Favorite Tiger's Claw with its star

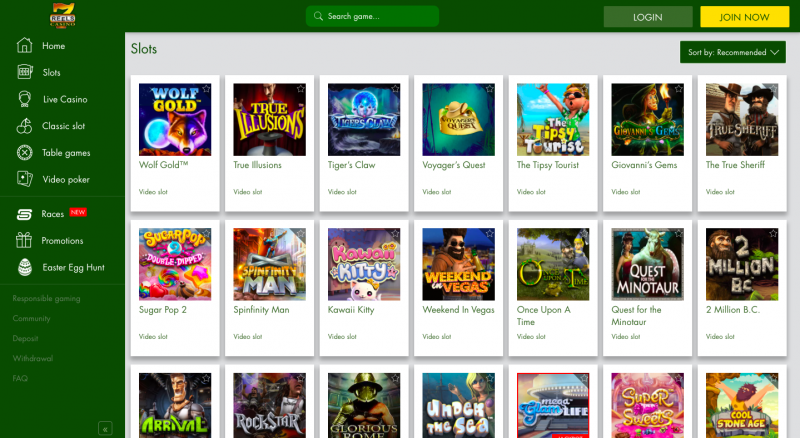click(x=395, y=89)
